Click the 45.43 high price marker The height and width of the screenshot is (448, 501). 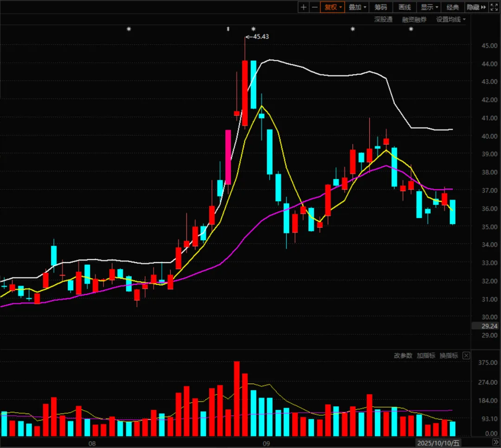(x=257, y=37)
